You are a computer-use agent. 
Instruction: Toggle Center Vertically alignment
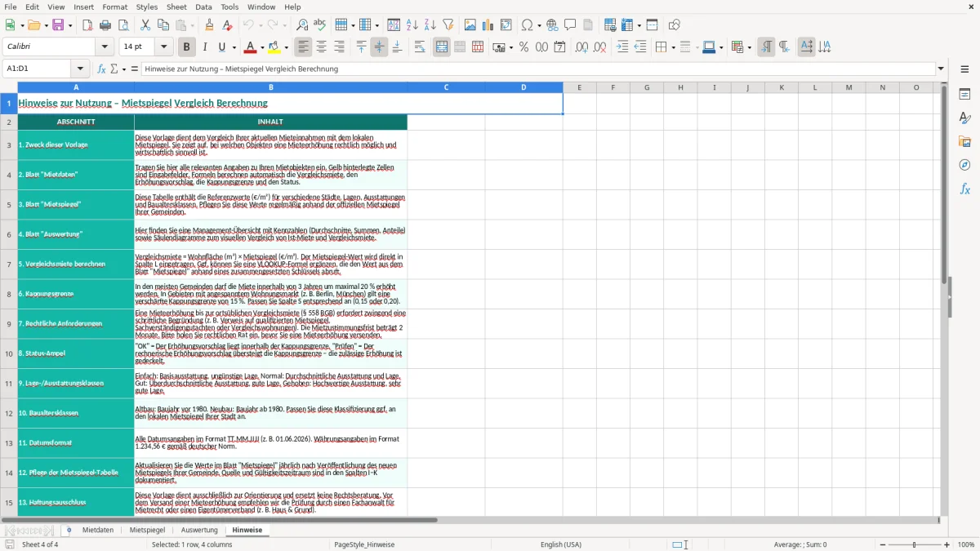point(379,47)
